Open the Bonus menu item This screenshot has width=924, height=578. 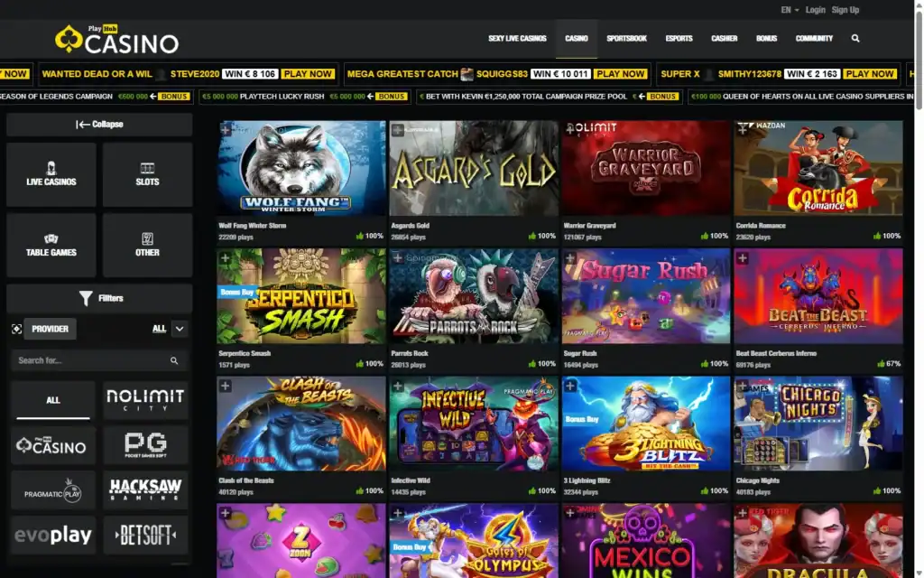click(x=767, y=38)
